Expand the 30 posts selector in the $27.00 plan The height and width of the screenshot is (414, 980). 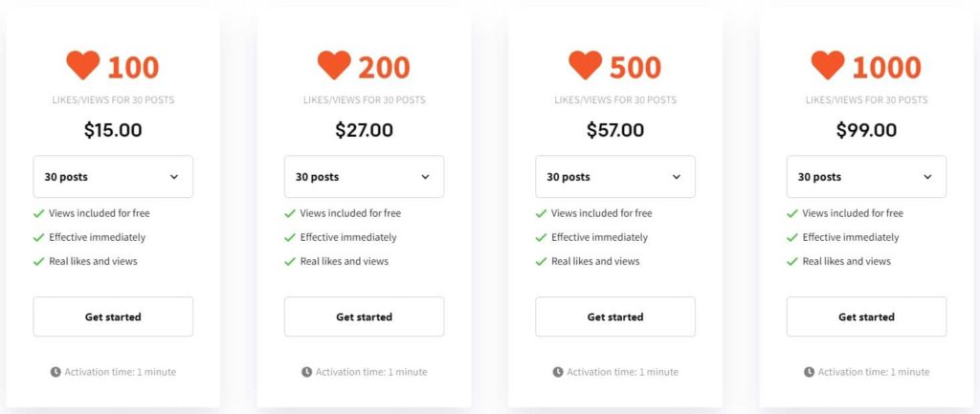pyautogui.click(x=365, y=177)
